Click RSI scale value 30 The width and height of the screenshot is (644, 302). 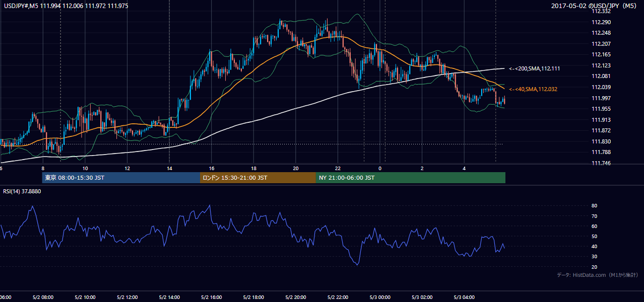click(x=594, y=257)
